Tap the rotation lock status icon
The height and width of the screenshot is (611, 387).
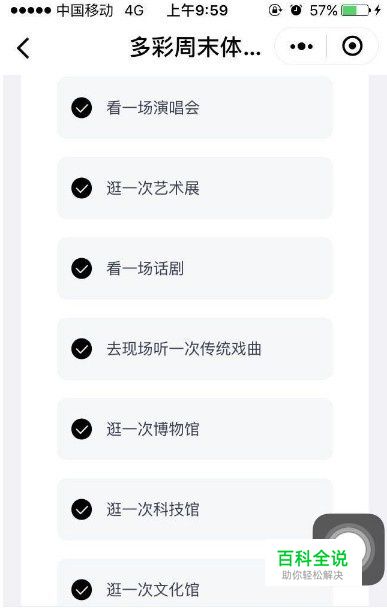click(275, 10)
